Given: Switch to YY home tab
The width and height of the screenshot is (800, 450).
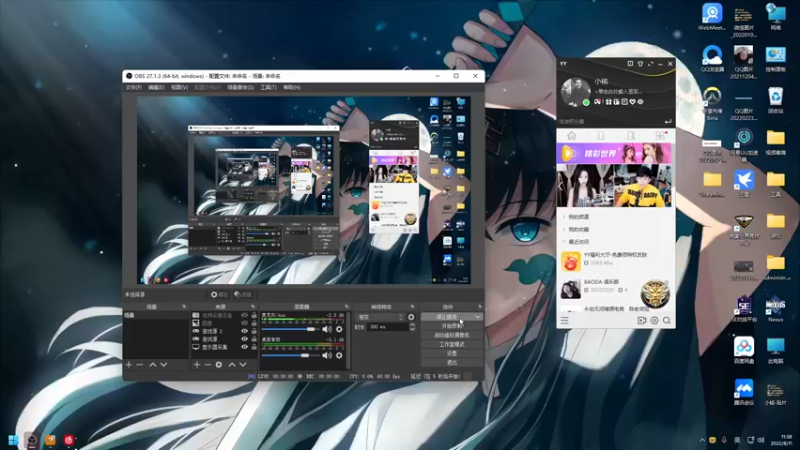Looking at the screenshot, I should point(571,135).
